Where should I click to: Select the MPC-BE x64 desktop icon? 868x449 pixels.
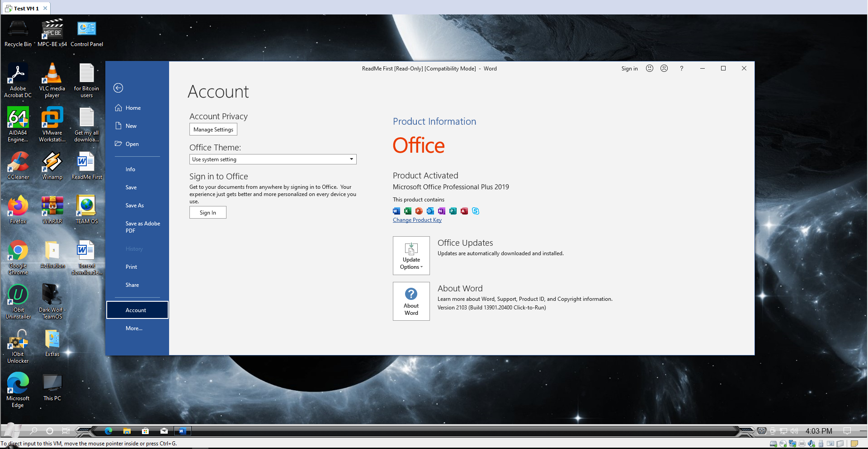click(x=52, y=33)
